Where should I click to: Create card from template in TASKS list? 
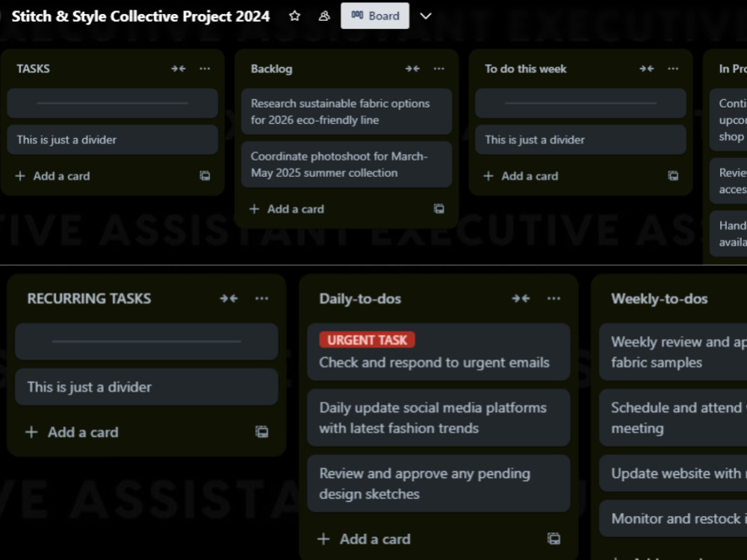click(205, 175)
